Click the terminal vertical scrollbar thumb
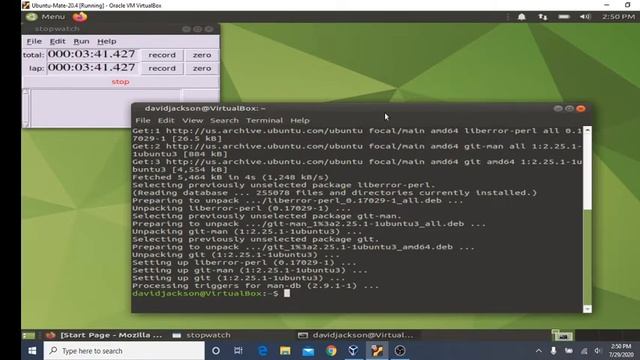Image resolution: width=640 pixels, height=360 pixels. coord(587,257)
